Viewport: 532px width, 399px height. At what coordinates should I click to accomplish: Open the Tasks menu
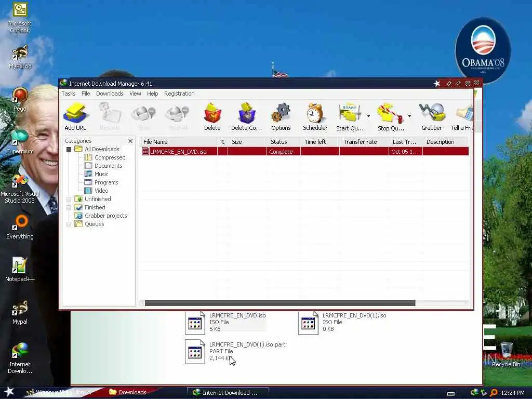coord(69,94)
